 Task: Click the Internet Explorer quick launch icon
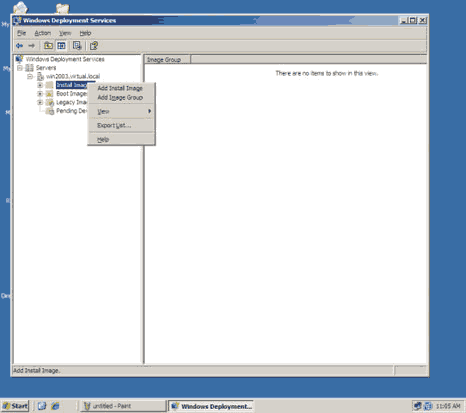pos(55,406)
